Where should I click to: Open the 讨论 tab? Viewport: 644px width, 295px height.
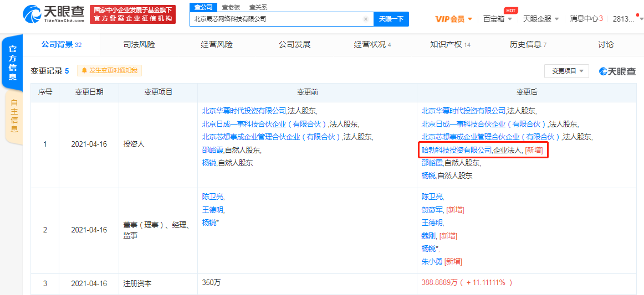click(606, 45)
